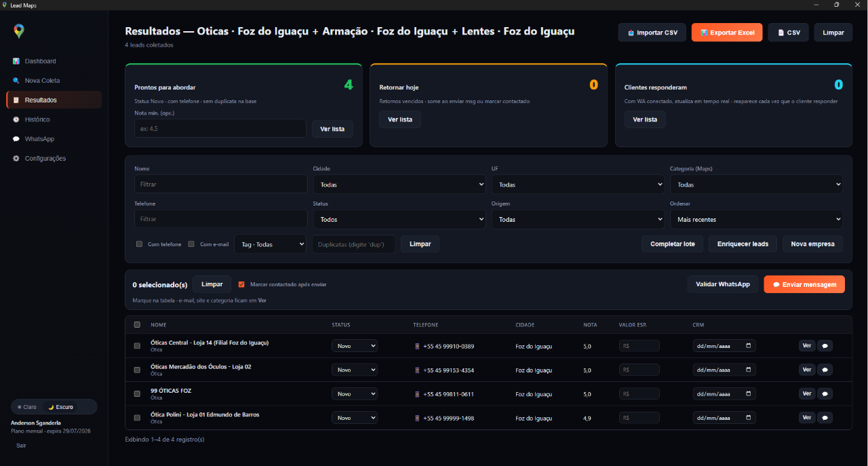Click the Enriquecer leads button
The image size is (868, 466).
coord(743,244)
